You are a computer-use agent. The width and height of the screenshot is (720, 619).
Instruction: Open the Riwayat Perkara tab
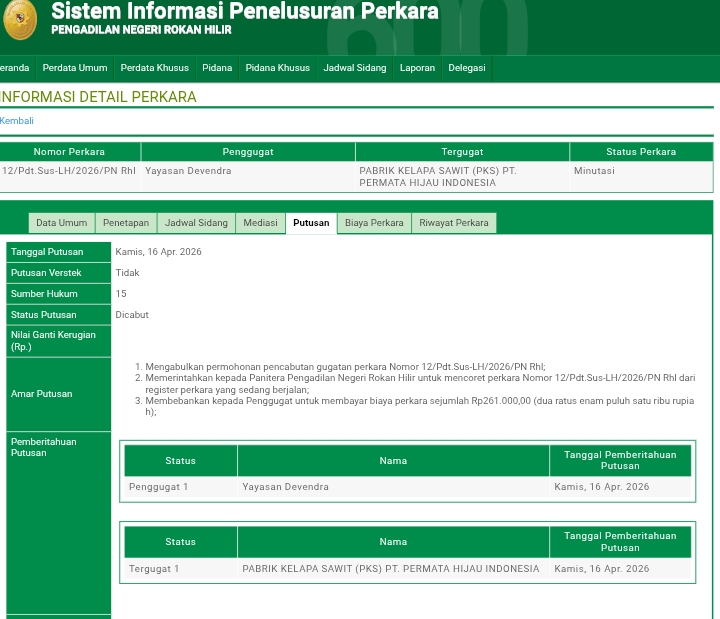coord(453,223)
